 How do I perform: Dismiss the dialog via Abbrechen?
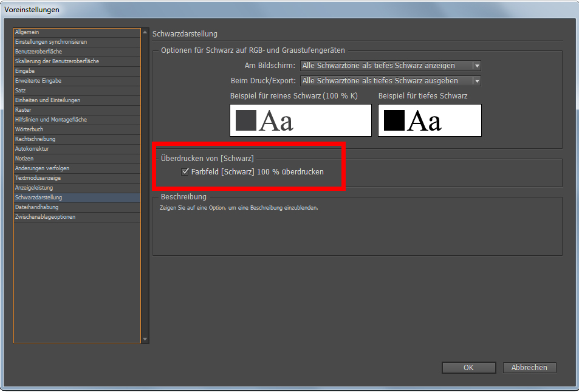(529, 367)
